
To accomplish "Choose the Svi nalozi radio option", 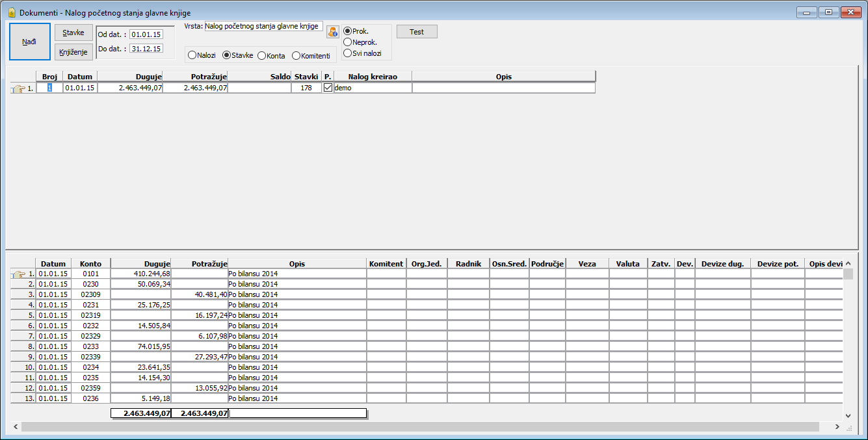I will coord(348,53).
